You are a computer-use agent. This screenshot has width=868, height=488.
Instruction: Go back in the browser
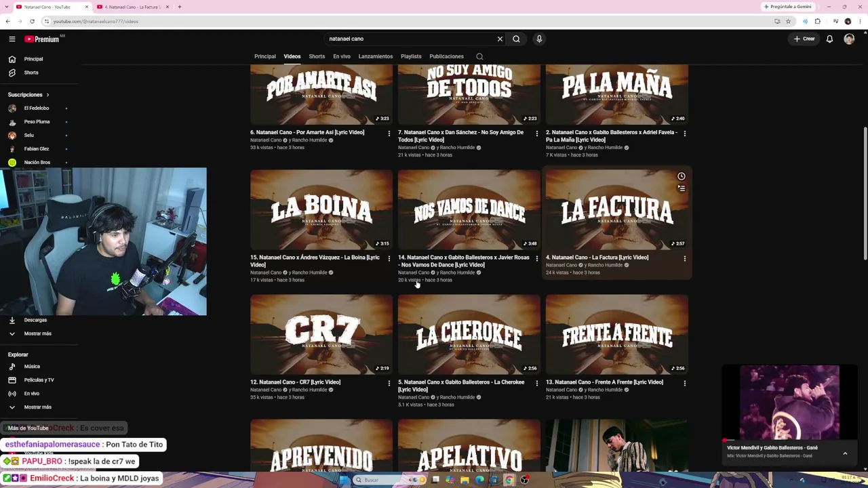point(7,21)
